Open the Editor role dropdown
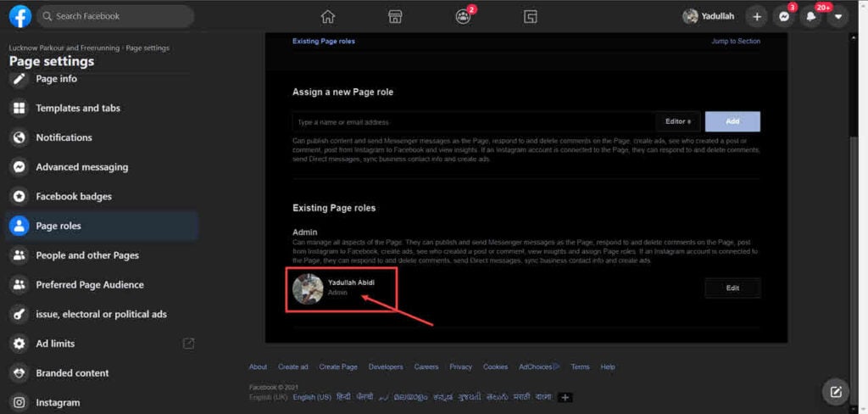 [678, 121]
